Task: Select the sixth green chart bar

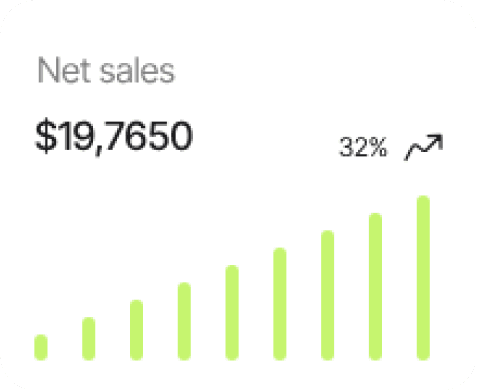Action: click(x=280, y=304)
